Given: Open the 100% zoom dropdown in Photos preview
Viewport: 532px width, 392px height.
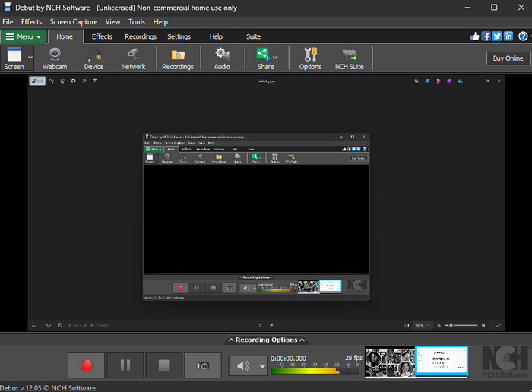Looking at the screenshot, I should pyautogui.click(x=422, y=326).
